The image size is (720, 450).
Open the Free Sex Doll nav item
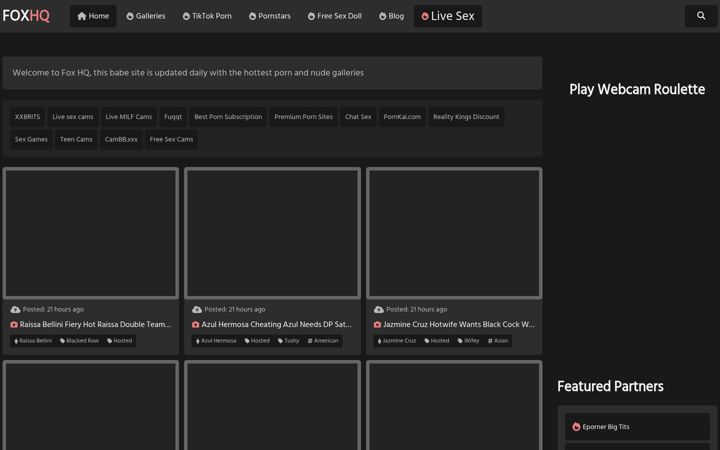(x=335, y=16)
